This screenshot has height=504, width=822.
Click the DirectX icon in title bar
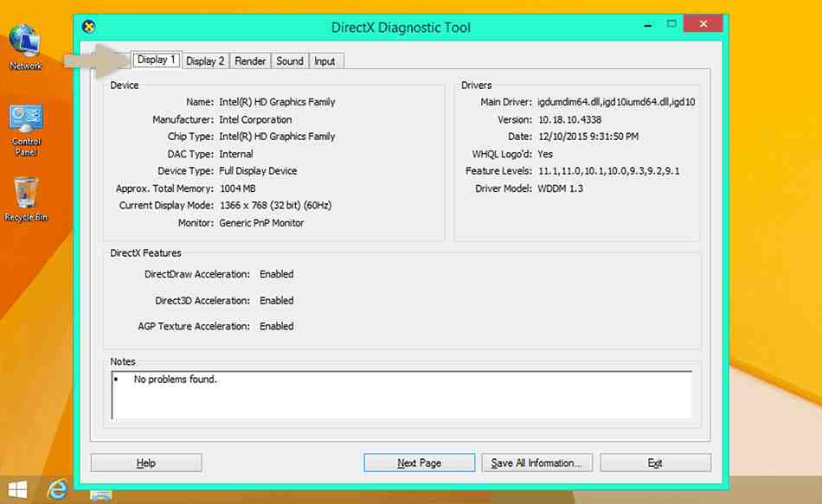[88, 28]
